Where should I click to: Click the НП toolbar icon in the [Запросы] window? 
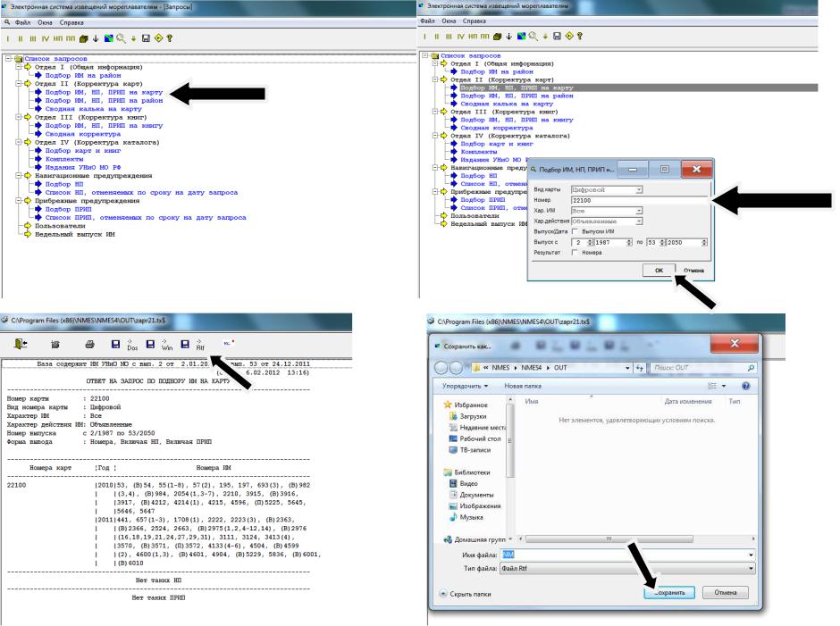click(x=58, y=38)
